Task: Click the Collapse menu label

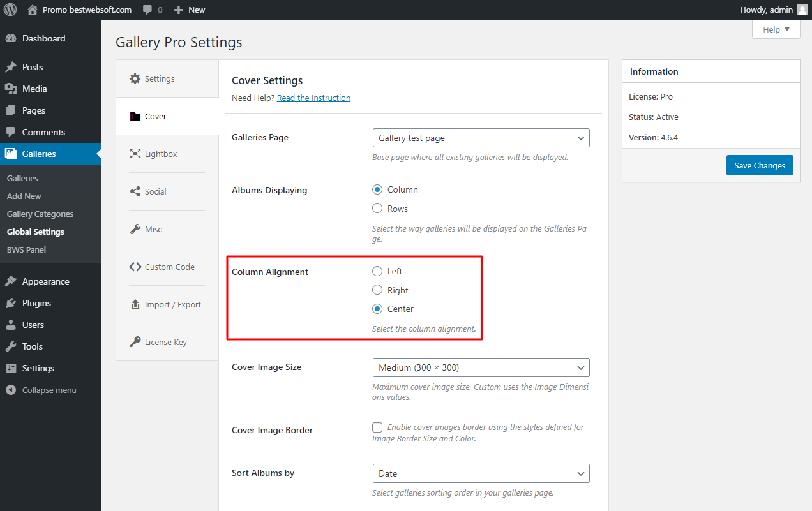Action: pyautogui.click(x=49, y=390)
